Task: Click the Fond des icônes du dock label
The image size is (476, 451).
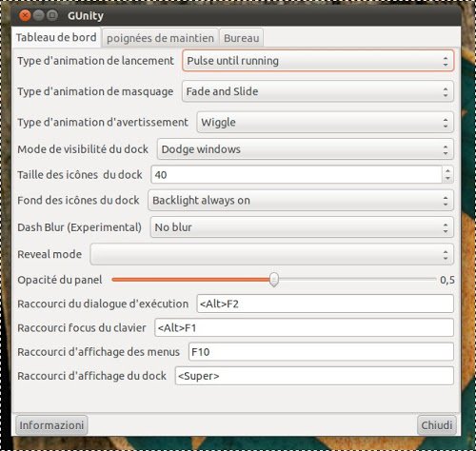Action: pyautogui.click(x=78, y=201)
